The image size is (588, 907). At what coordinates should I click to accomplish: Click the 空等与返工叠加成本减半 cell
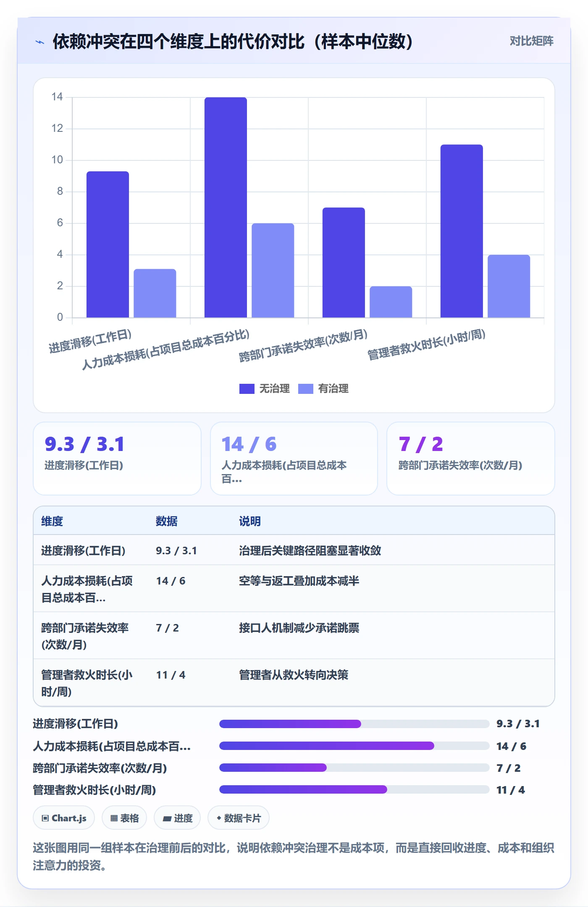tap(299, 581)
